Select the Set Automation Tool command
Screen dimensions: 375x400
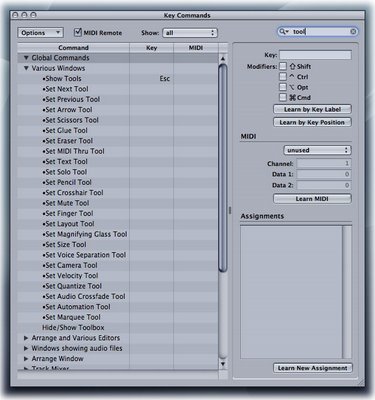[x=76, y=307]
